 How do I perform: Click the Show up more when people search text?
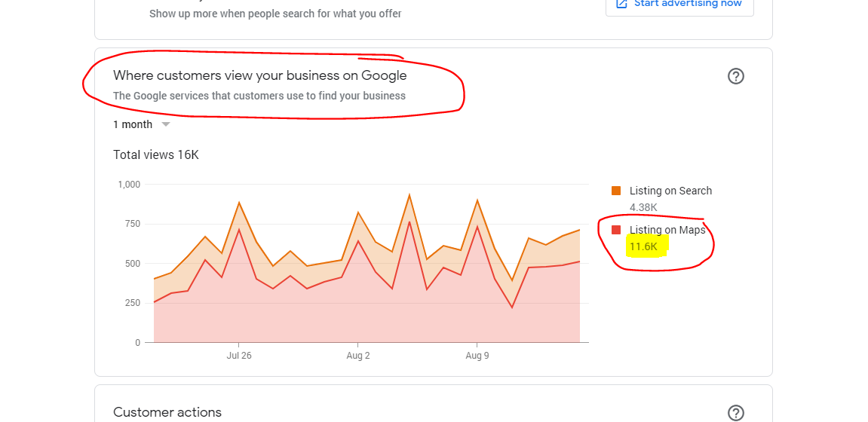point(275,14)
